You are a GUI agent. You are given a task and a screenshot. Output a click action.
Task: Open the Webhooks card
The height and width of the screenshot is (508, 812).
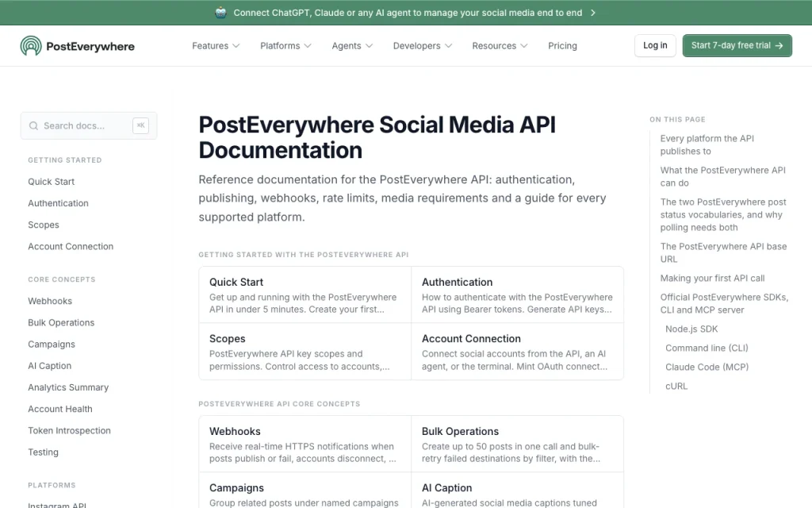pos(305,444)
